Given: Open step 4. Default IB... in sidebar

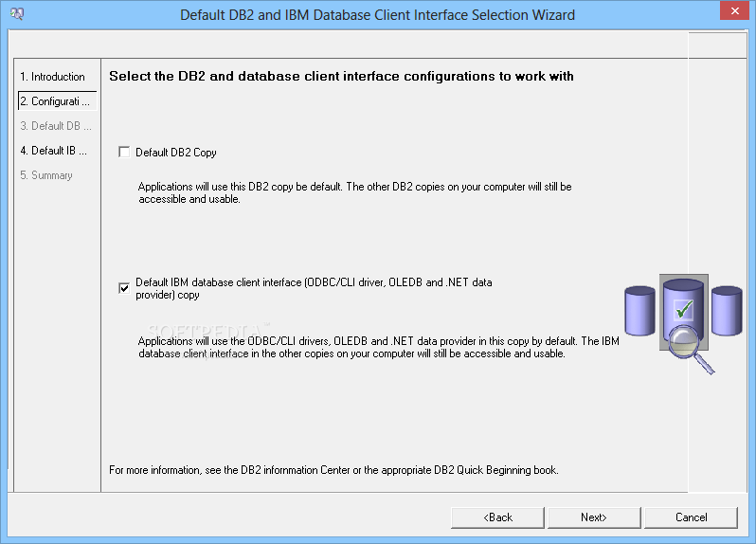Looking at the screenshot, I should (53, 151).
